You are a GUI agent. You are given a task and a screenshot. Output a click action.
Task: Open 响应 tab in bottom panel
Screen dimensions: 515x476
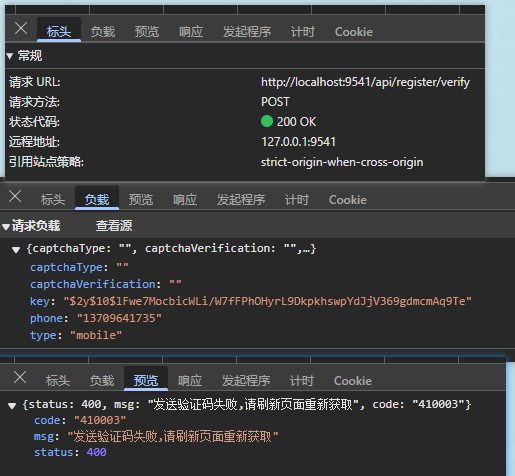click(190, 381)
